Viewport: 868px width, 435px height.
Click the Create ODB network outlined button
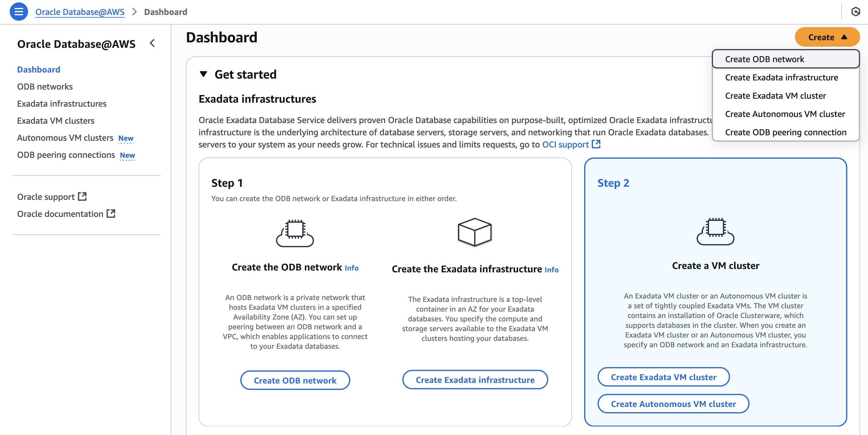(295, 380)
